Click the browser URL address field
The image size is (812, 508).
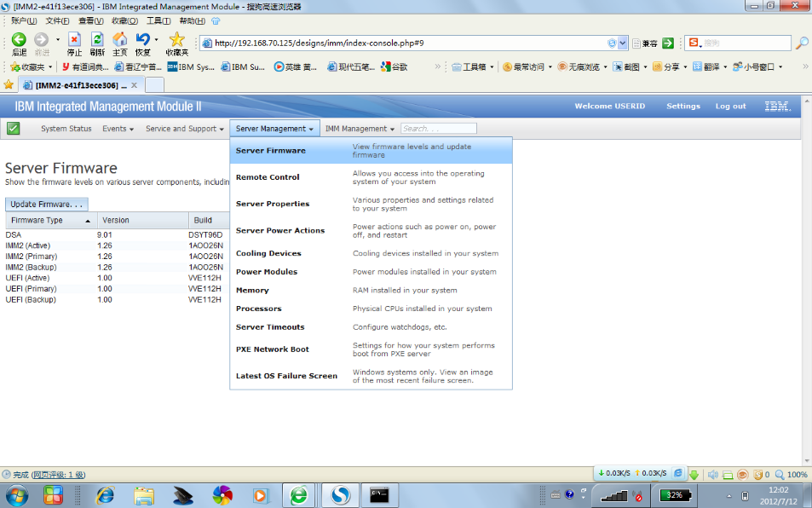409,43
